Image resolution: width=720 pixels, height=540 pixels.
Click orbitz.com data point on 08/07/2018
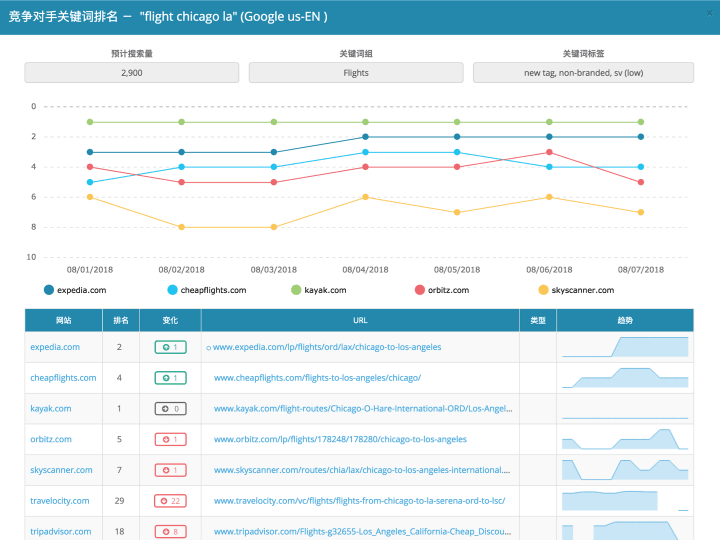(641, 182)
